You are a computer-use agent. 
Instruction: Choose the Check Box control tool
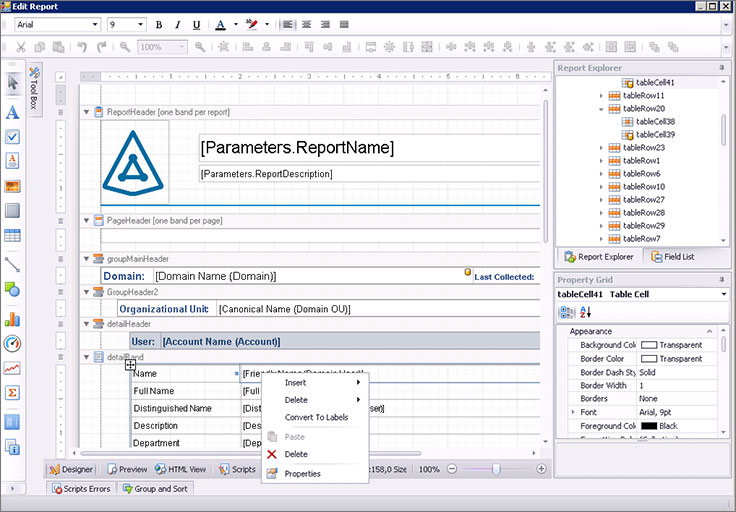point(13,137)
